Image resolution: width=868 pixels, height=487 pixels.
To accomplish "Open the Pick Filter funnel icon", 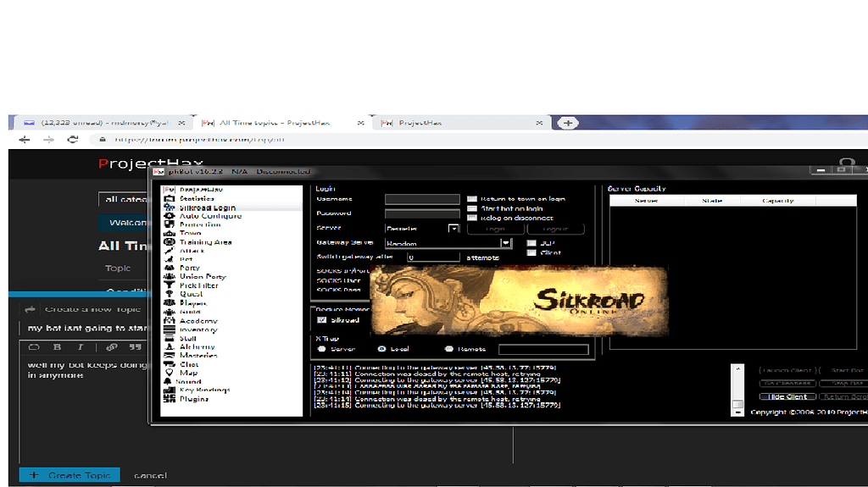I will click(168, 285).
